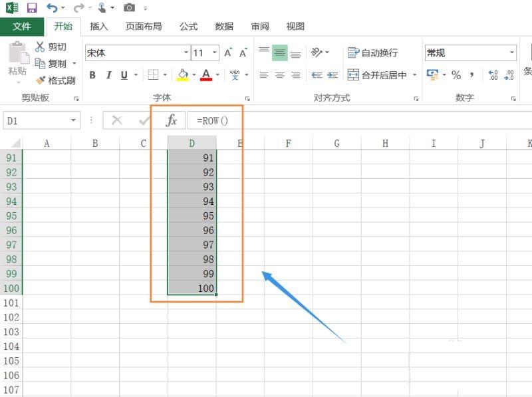Toggle Underline formatting
The image size is (532, 397).
click(124, 75)
